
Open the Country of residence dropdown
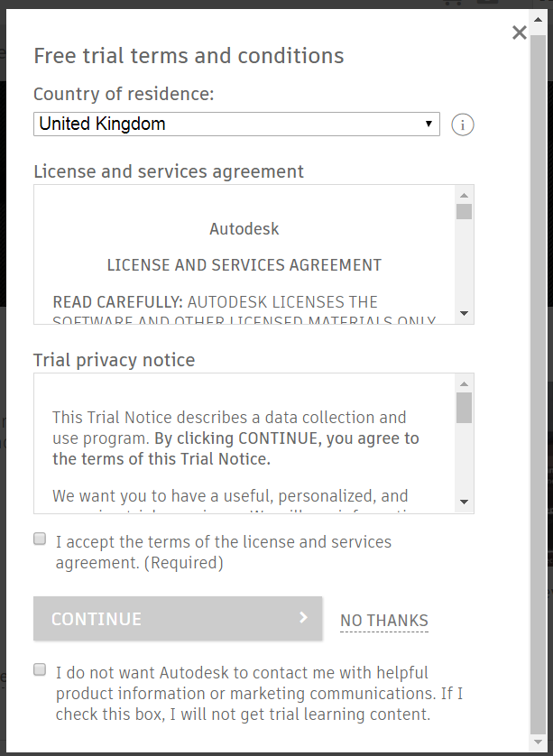tap(236, 124)
